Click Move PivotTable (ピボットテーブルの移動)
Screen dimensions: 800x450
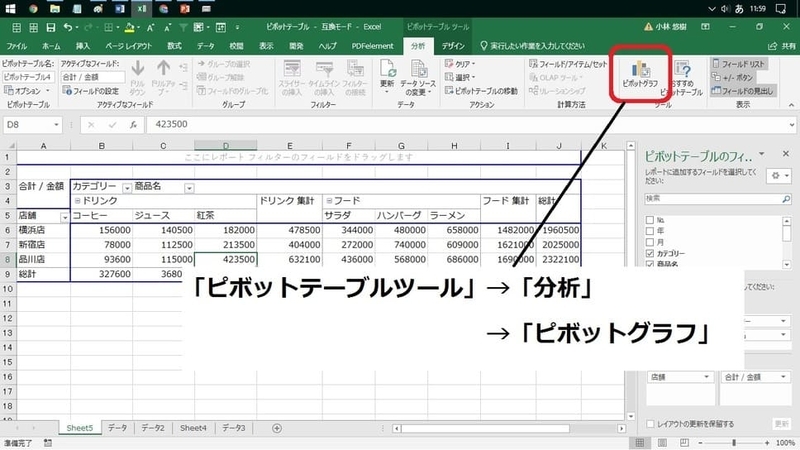pyautogui.click(x=481, y=91)
